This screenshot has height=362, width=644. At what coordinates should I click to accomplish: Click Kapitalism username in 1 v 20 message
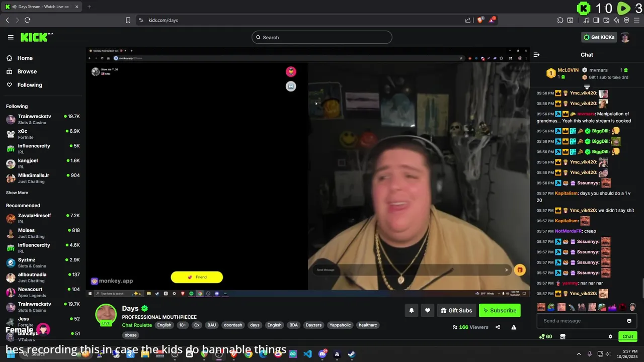tap(566, 194)
